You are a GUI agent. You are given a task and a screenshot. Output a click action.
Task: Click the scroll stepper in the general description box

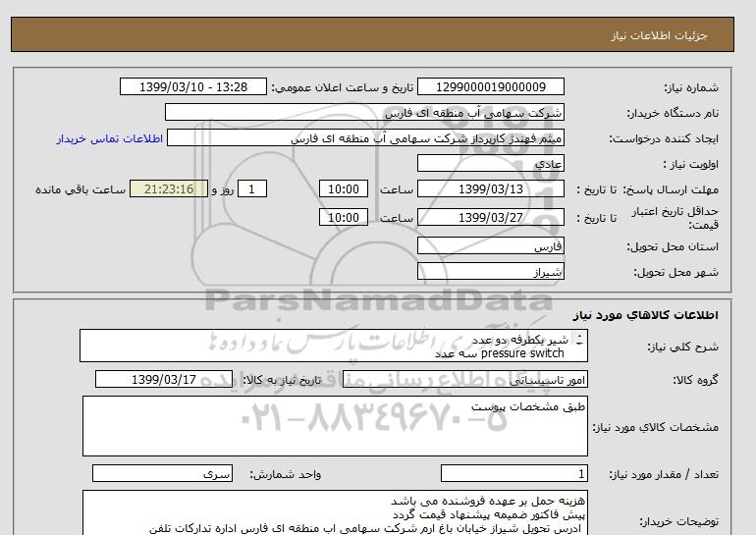579,340
